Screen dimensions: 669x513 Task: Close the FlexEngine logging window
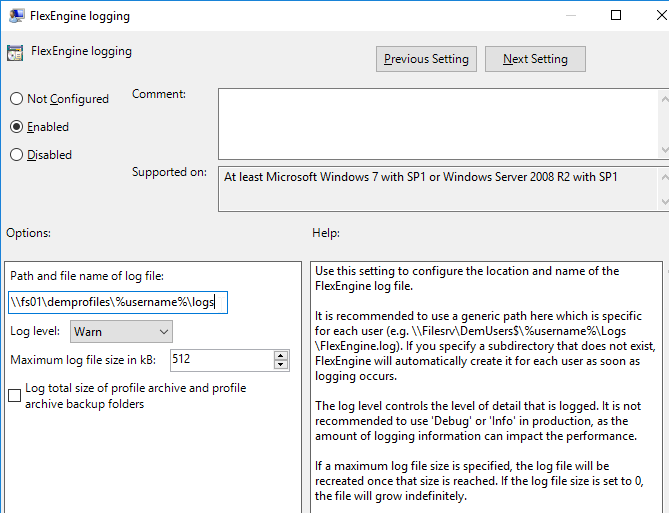coord(661,15)
